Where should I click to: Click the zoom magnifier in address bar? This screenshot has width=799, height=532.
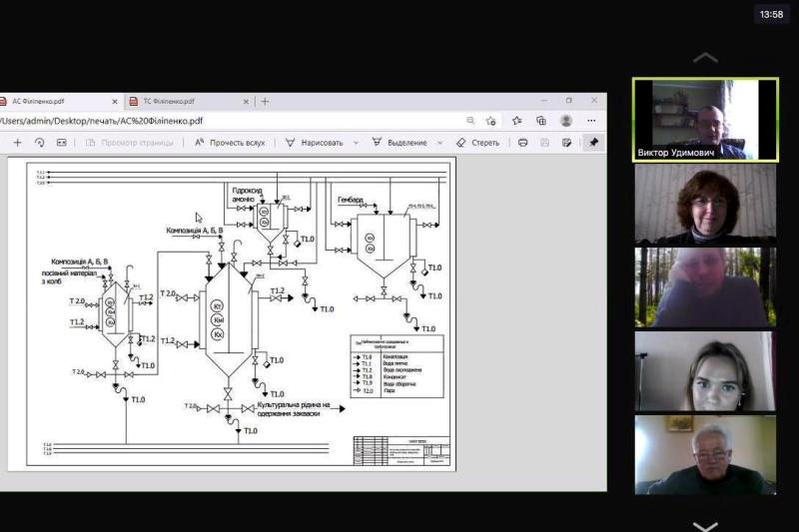[x=470, y=121]
